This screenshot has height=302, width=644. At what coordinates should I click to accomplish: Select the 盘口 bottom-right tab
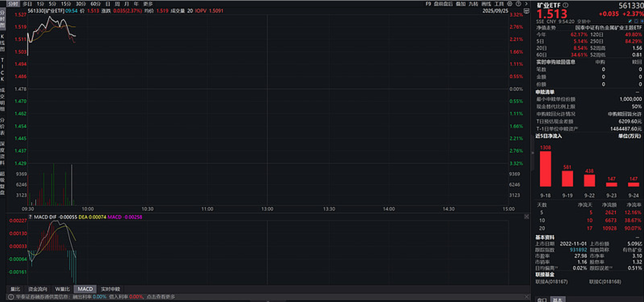tap(542, 299)
